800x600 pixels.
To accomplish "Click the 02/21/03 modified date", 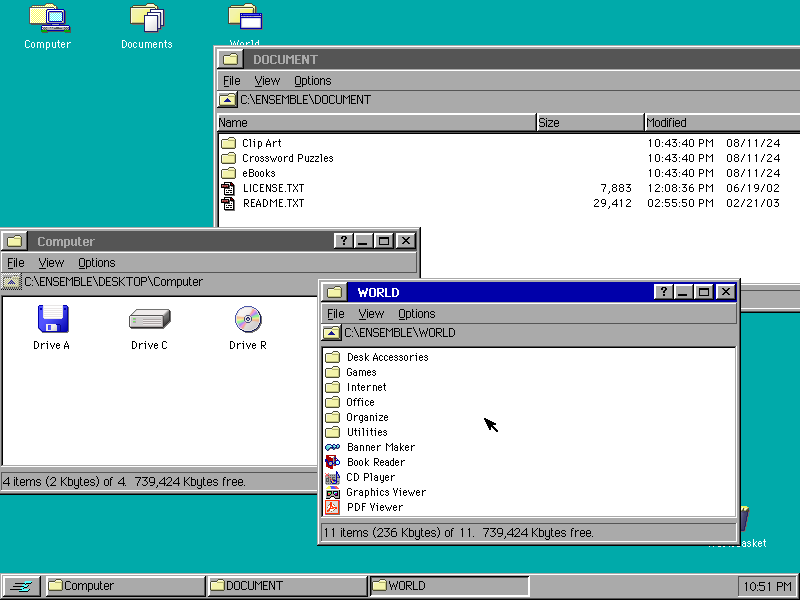I will tap(753, 203).
